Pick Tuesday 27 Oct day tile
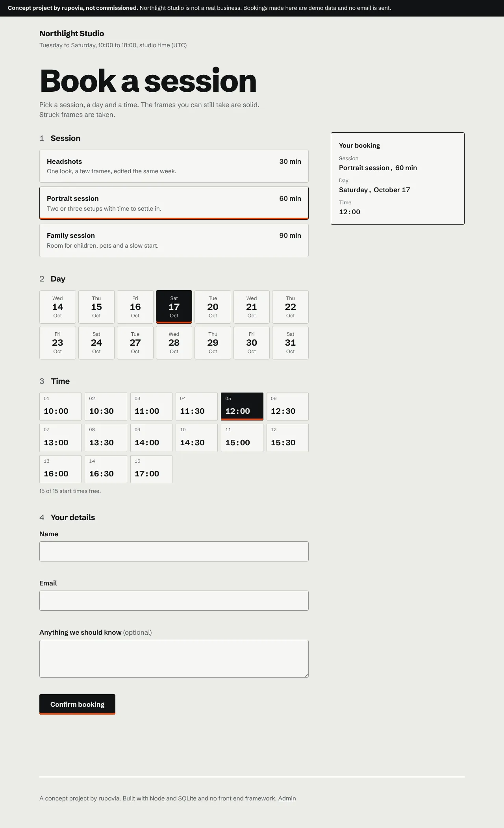Screen dimensions: 504x828 tap(135, 343)
